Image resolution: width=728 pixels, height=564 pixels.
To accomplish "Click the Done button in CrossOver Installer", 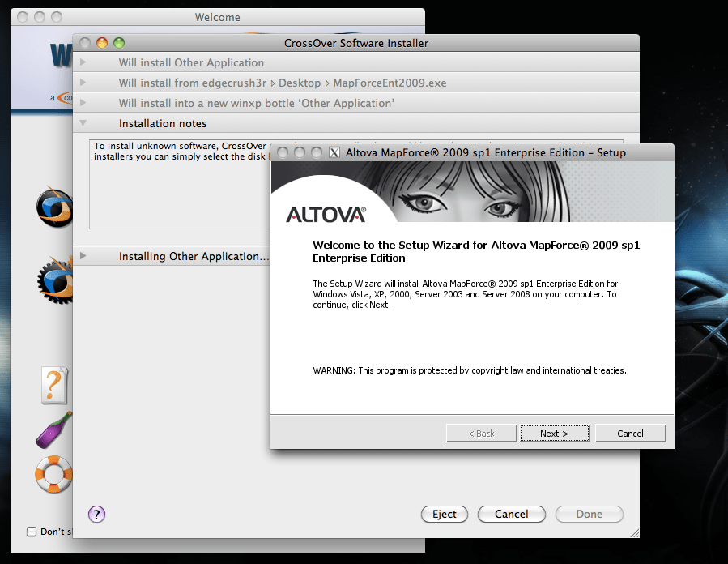I will pyautogui.click(x=590, y=514).
